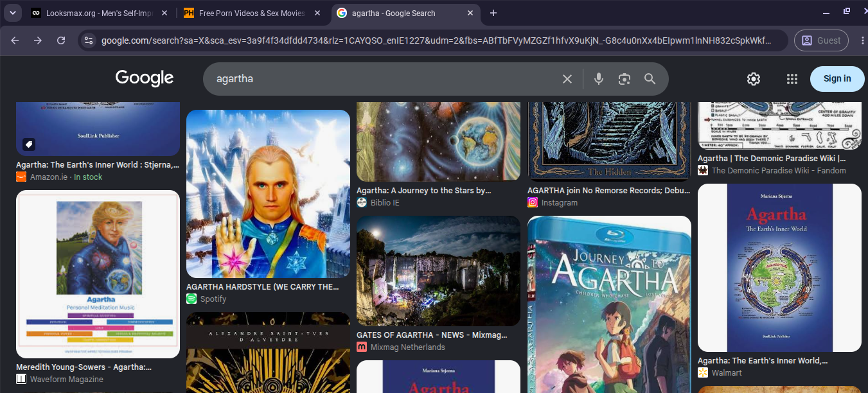The height and width of the screenshot is (393, 868).
Task: Click the Walmart source text
Action: pyautogui.click(x=727, y=372)
